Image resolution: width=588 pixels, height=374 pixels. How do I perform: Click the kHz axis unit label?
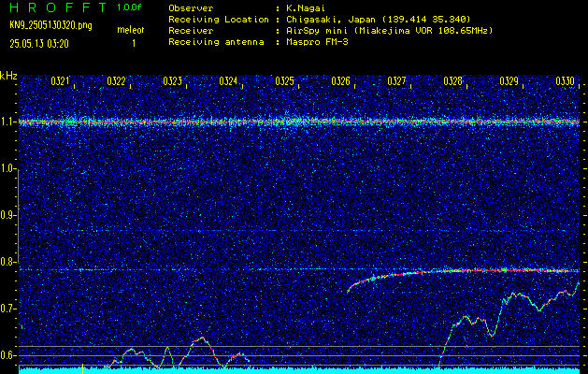click(8, 76)
